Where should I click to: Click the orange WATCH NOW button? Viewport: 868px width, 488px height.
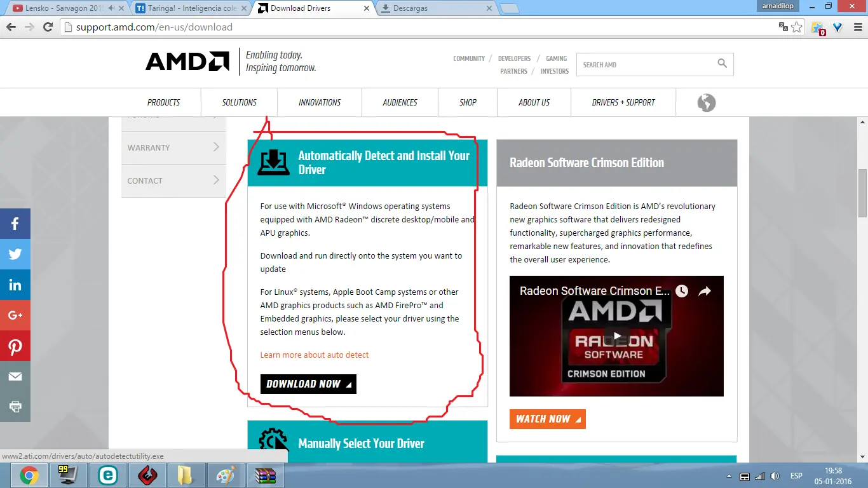point(547,419)
